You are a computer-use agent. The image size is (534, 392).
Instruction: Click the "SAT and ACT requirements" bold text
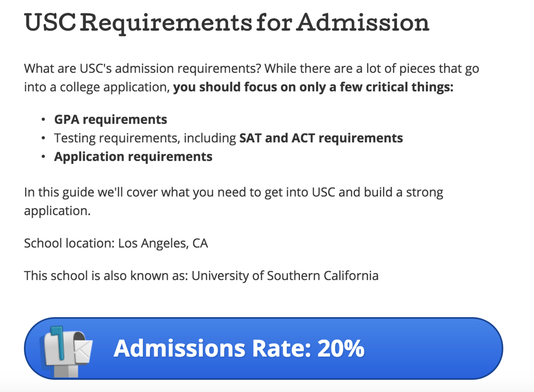(x=321, y=138)
